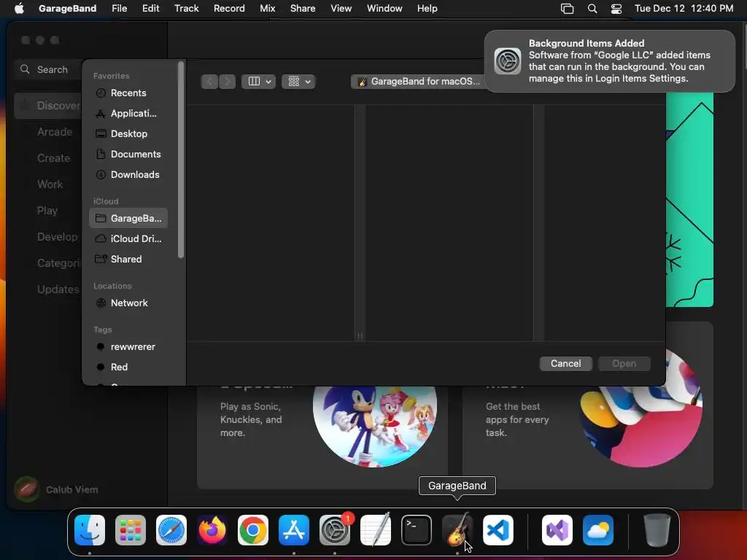Viewport: 747px width, 560px height.
Task: Open the Weather app in dock
Action: click(x=598, y=530)
